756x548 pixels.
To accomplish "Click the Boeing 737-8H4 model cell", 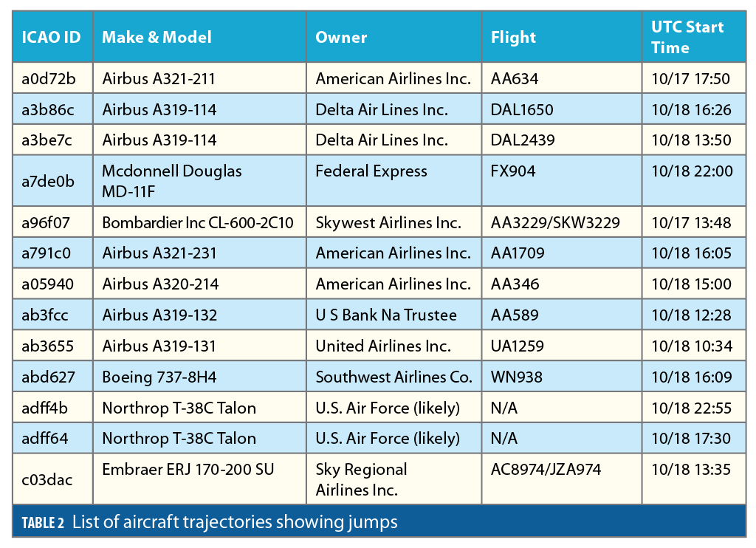I will click(x=159, y=377).
